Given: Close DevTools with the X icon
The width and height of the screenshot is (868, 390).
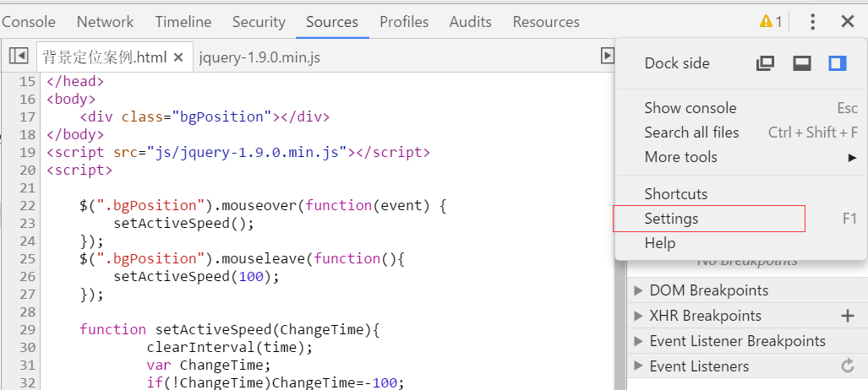Looking at the screenshot, I should pos(848,22).
